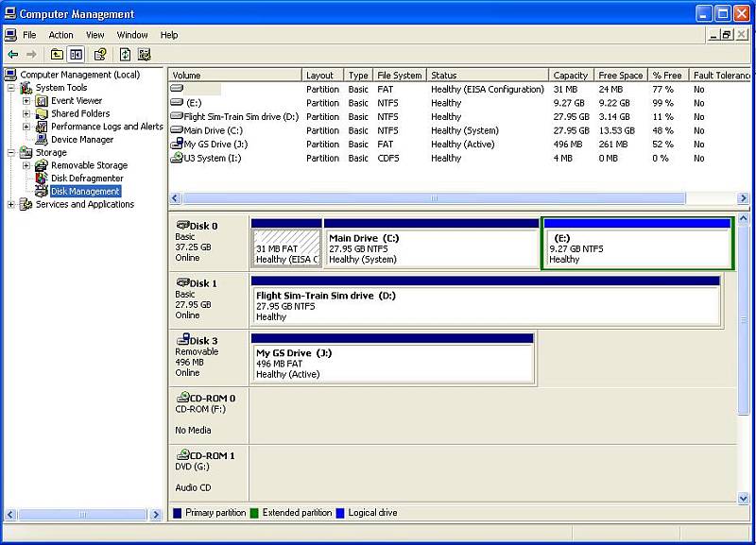Screen dimensions: 756x545
Task: Open the View menu
Action: point(94,35)
